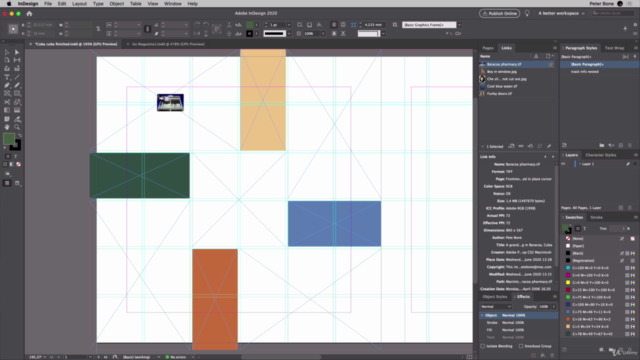Enable Knockout Group checkbox
640x360 pixels.
click(x=521, y=346)
